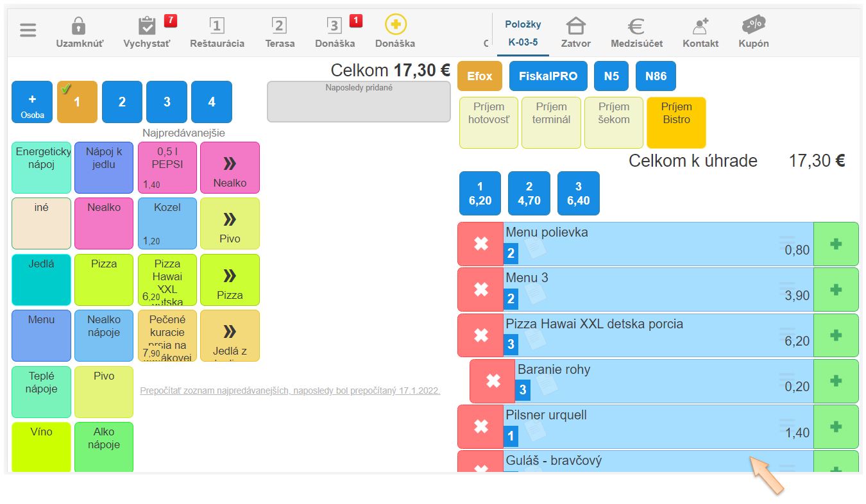Select Príjem Bistro payment type
The height and width of the screenshot is (504, 866).
click(676, 122)
